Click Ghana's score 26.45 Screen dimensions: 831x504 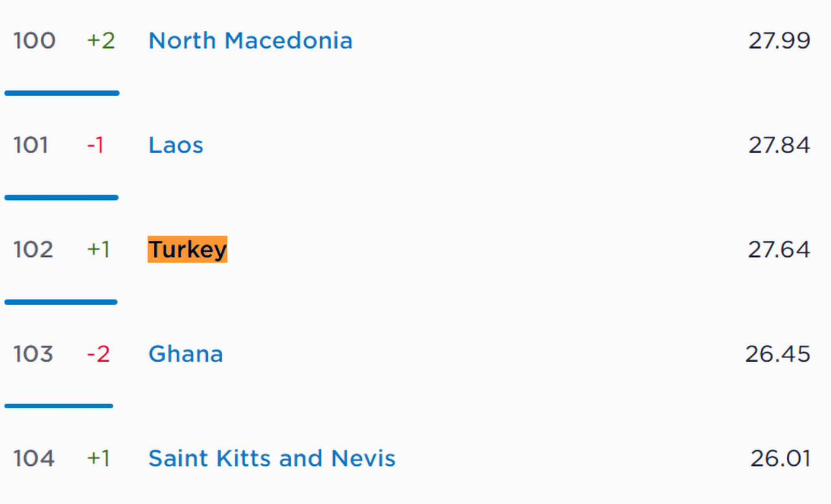point(778,354)
